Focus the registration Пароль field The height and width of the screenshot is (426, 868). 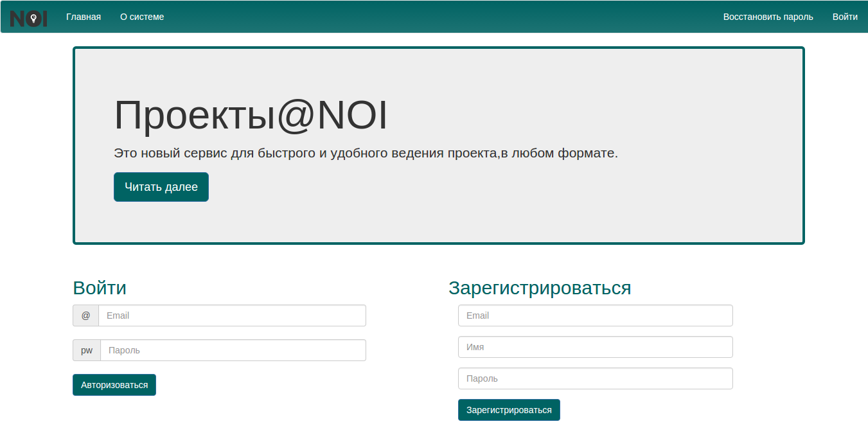tap(596, 378)
